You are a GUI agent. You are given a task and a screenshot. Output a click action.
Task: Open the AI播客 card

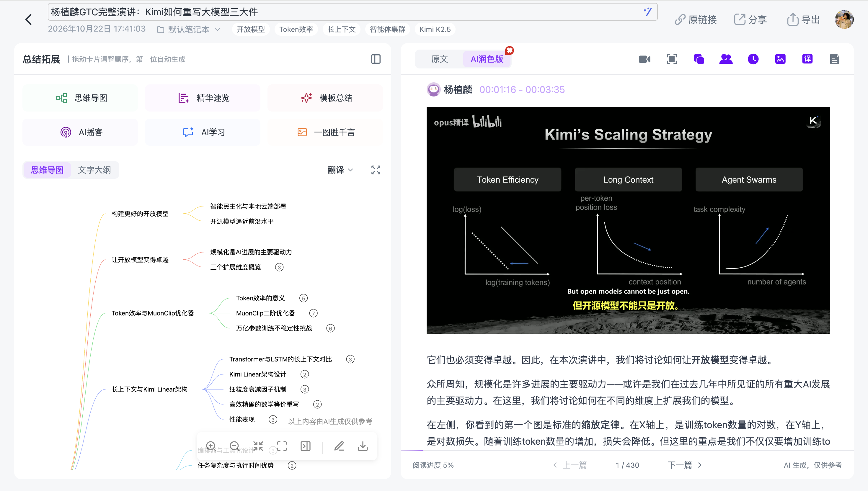click(80, 132)
